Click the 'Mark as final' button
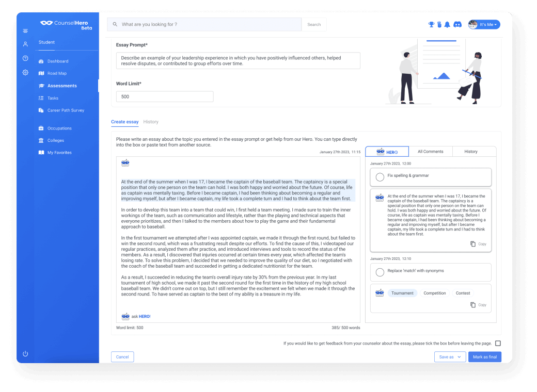The height and width of the screenshot is (392, 537). click(x=484, y=357)
